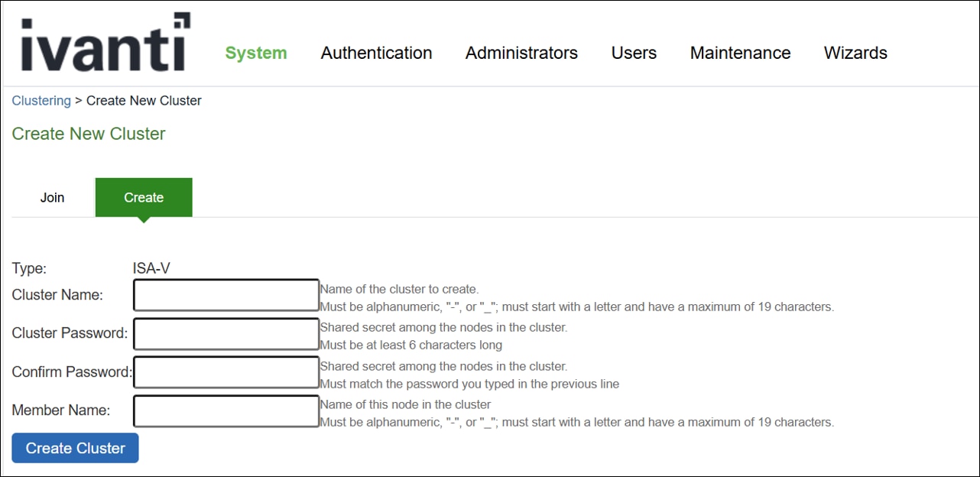Go back via Clustering breadcrumb link

click(41, 101)
